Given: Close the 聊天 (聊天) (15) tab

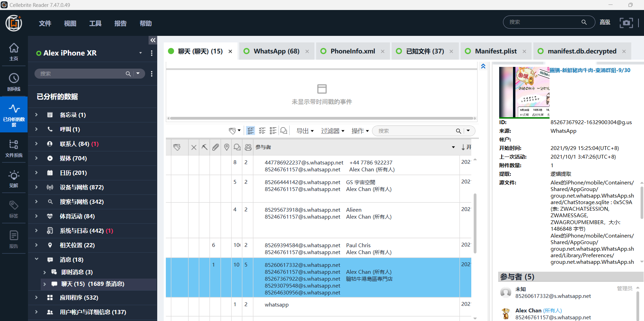Looking at the screenshot, I should 230,51.
